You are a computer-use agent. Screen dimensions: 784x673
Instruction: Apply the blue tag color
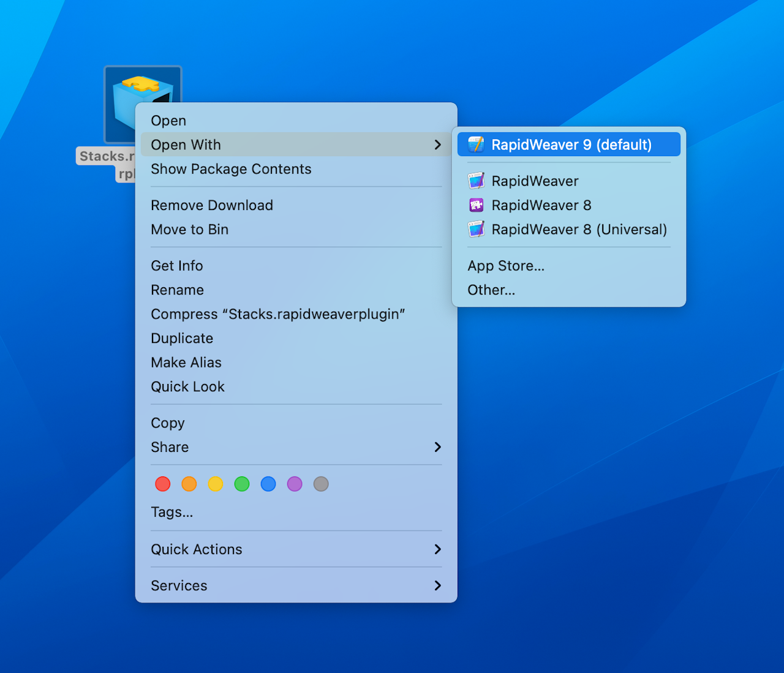(x=268, y=484)
